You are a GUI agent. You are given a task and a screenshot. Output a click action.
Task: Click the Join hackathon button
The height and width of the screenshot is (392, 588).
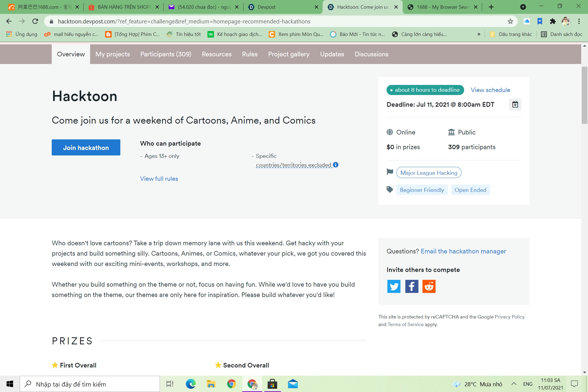[86, 148]
